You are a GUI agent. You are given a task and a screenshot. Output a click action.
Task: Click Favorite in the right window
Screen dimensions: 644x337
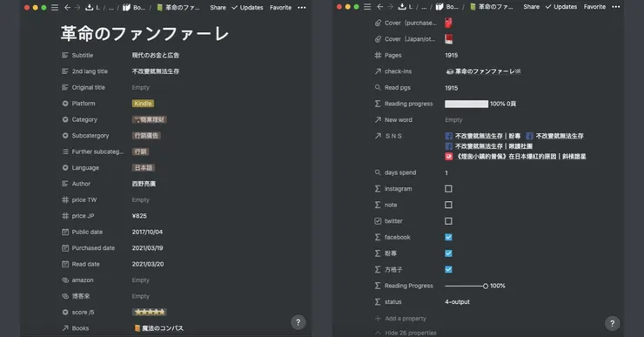pyautogui.click(x=594, y=7)
